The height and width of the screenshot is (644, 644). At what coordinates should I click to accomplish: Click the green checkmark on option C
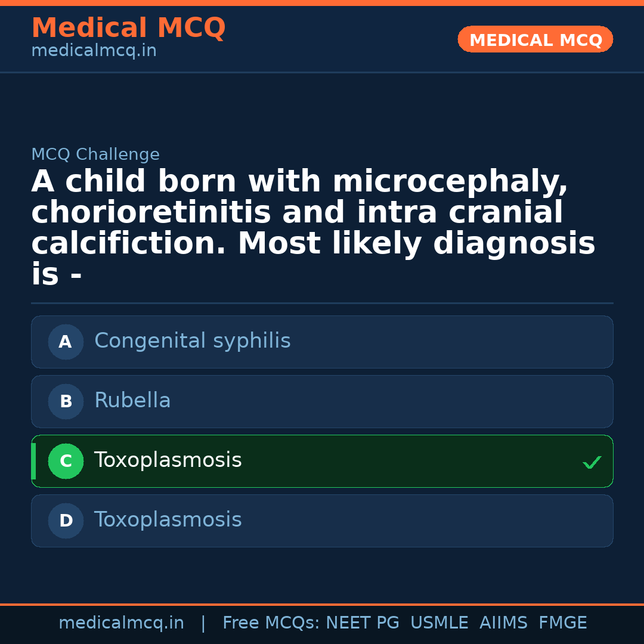[592, 462]
